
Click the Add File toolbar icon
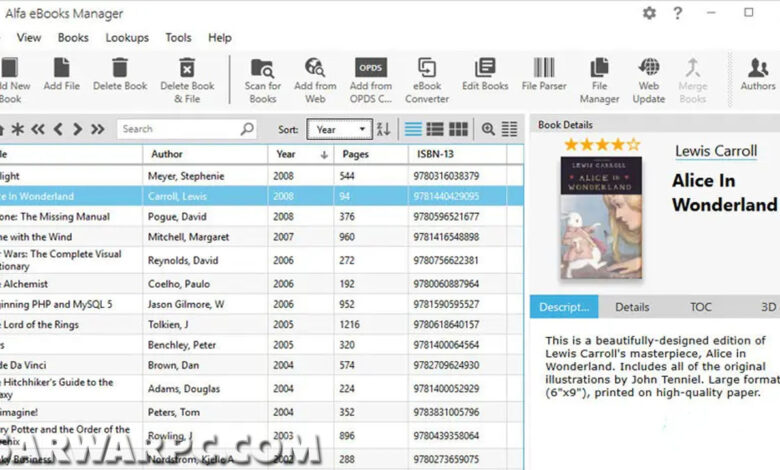tap(62, 68)
